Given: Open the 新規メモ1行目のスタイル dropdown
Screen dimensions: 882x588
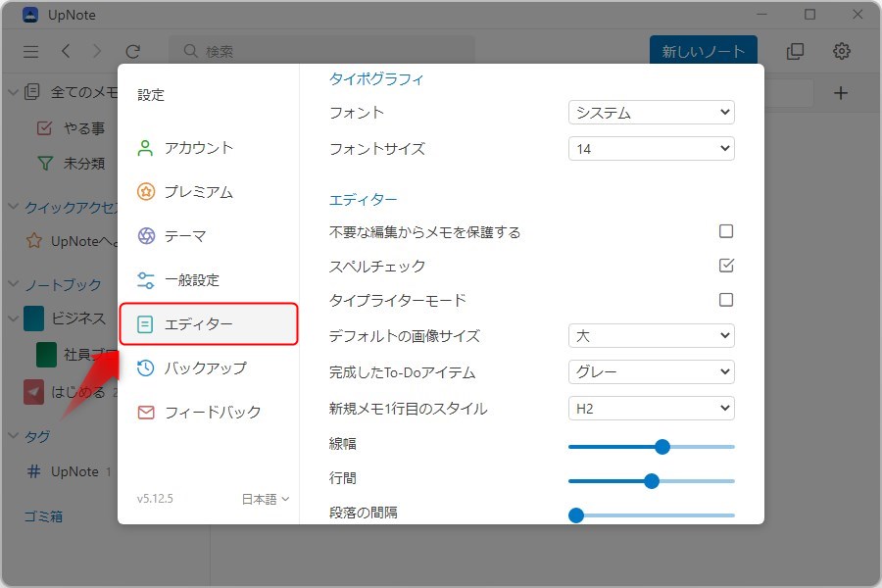Looking at the screenshot, I should pos(652,409).
